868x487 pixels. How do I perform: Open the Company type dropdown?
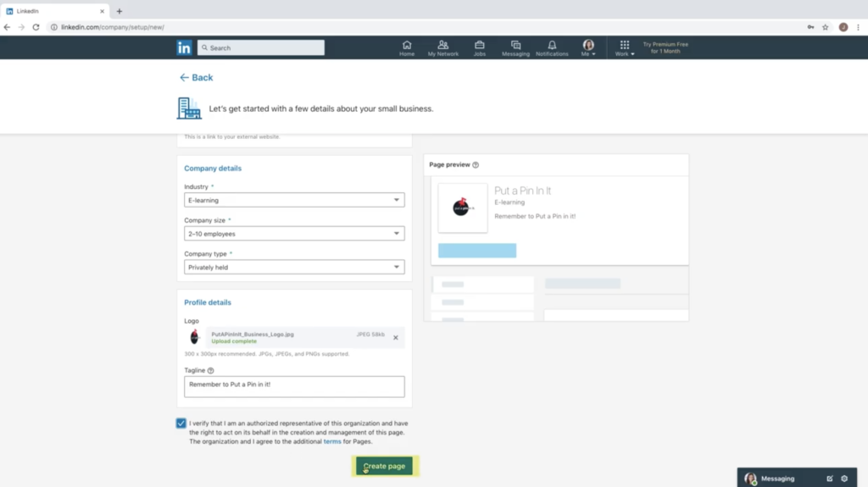click(x=294, y=267)
